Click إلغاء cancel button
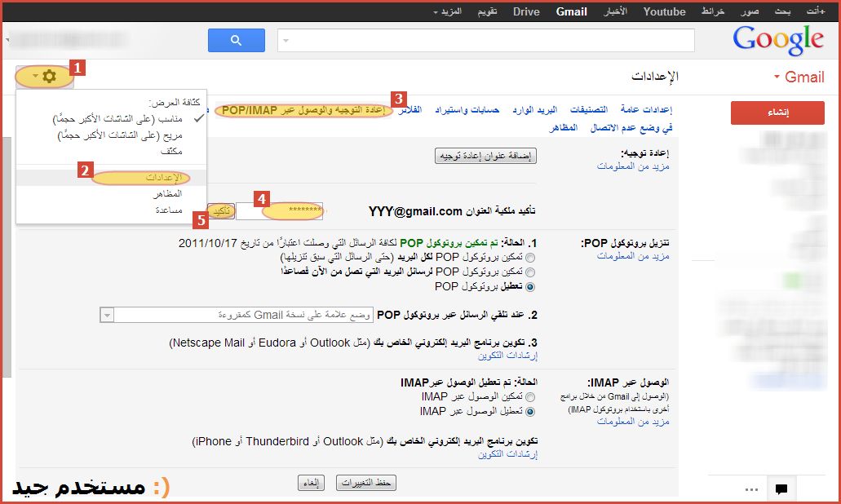Screen dimensions: 841x504 tap(311, 483)
